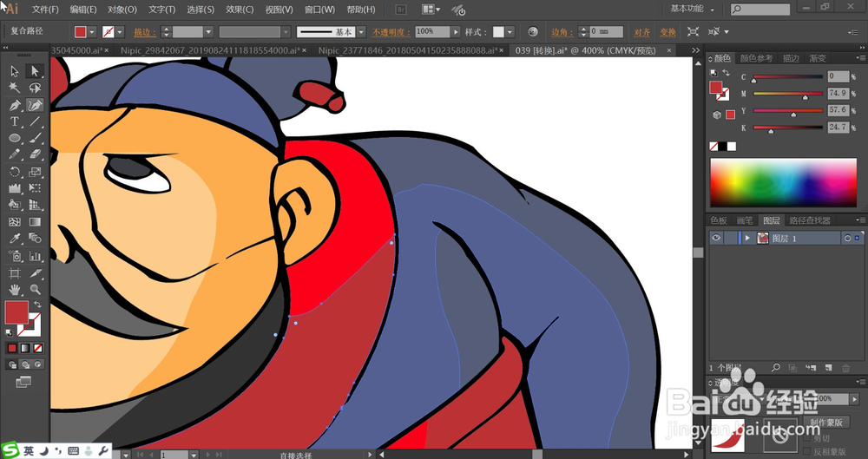Image resolution: width=868 pixels, height=459 pixels.
Task: Choose the Ellipse tool
Action: (x=15, y=138)
